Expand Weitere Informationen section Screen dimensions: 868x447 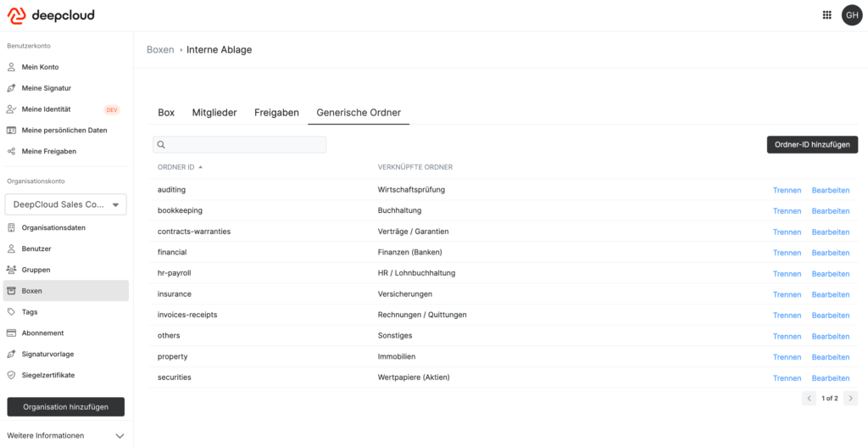pos(65,435)
